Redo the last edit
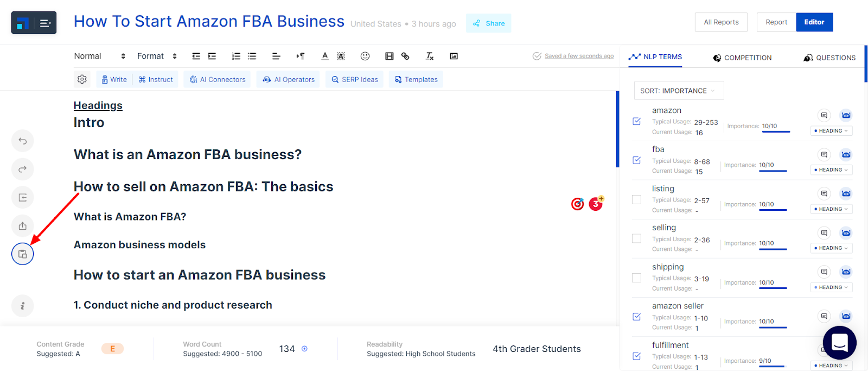The width and height of the screenshot is (868, 371). pyautogui.click(x=23, y=169)
